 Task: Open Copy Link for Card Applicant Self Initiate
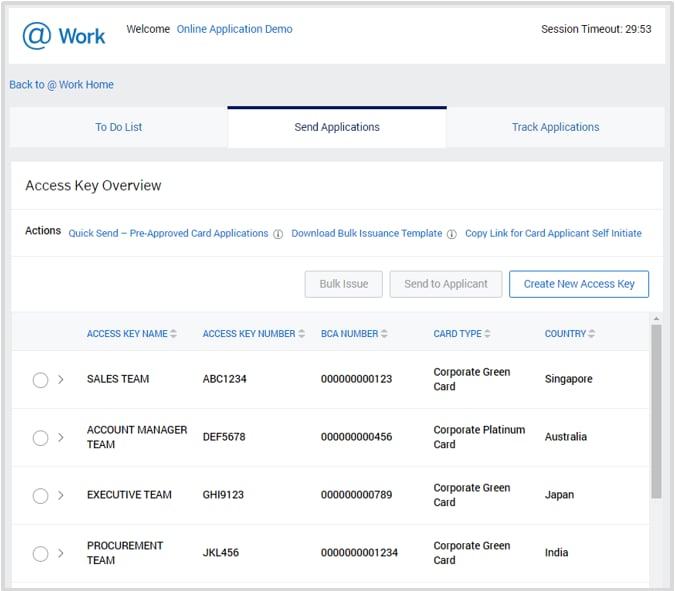pyautogui.click(x=553, y=234)
